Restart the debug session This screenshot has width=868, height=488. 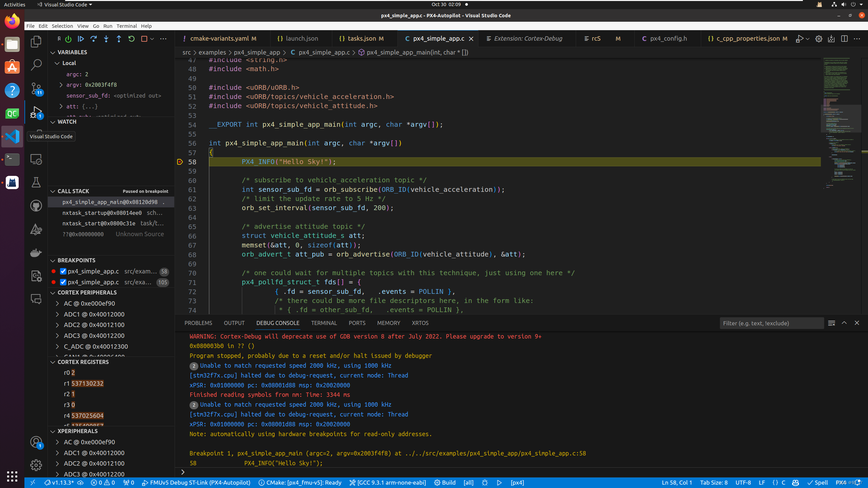click(132, 39)
